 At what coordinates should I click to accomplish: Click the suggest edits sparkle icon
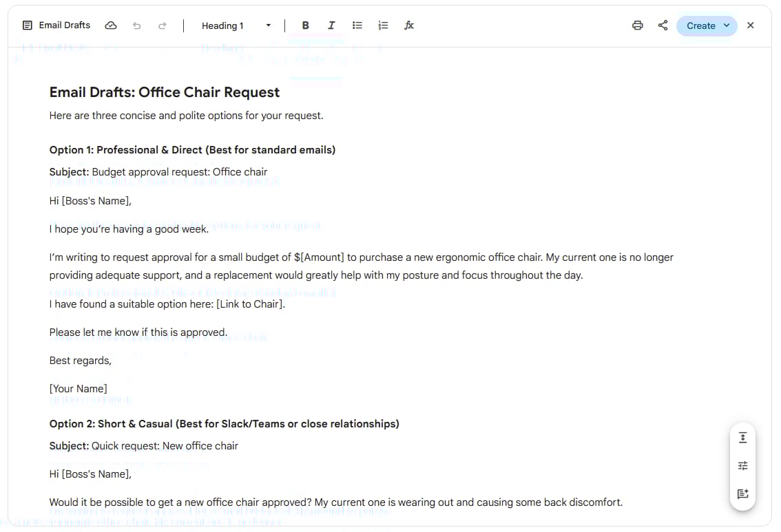tap(742, 493)
